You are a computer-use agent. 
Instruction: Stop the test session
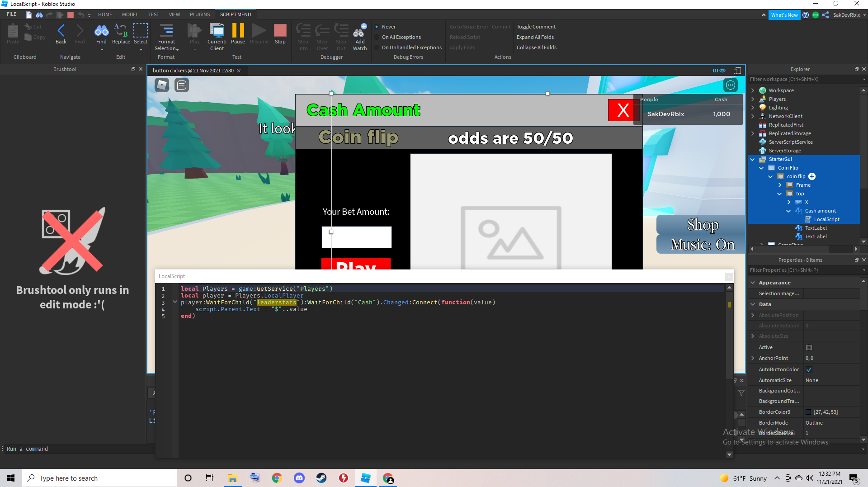tap(280, 33)
